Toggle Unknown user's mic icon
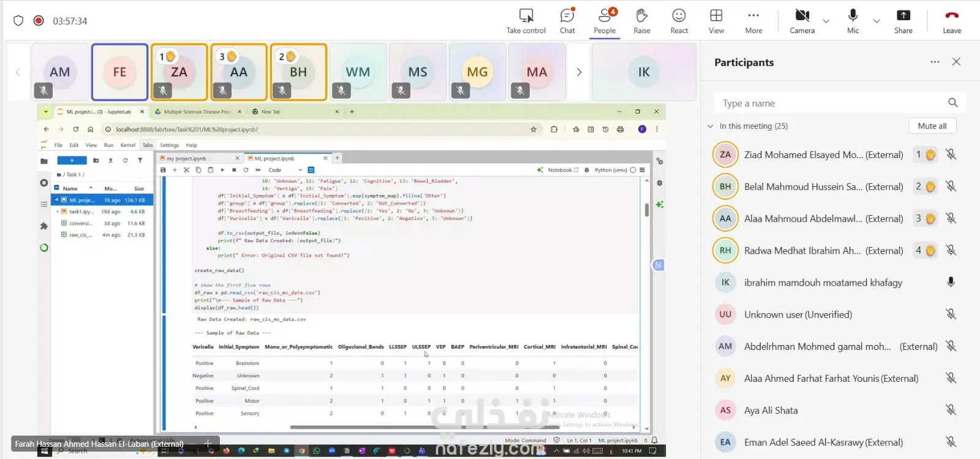This screenshot has height=459, width=980. pyautogui.click(x=951, y=314)
